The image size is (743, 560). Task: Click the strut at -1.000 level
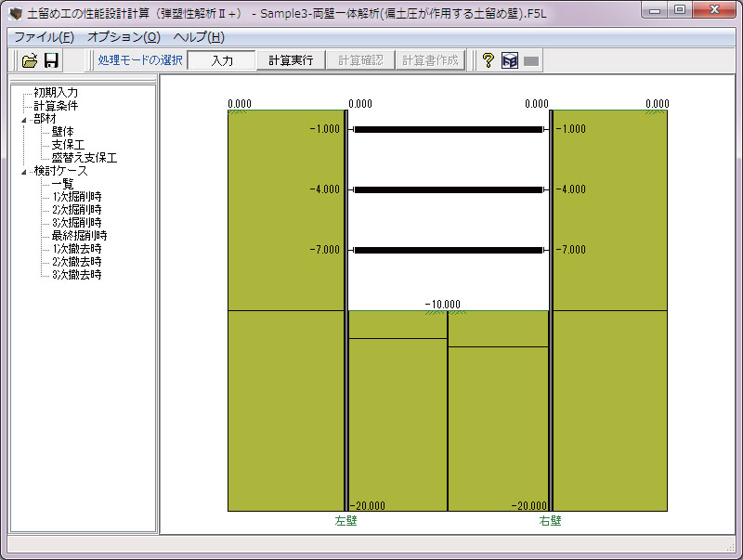(x=449, y=129)
